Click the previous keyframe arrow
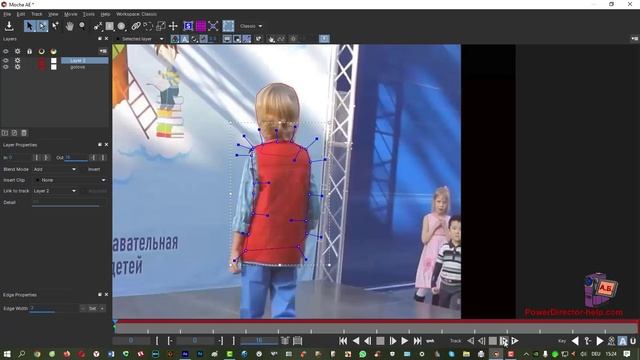 pos(575,340)
